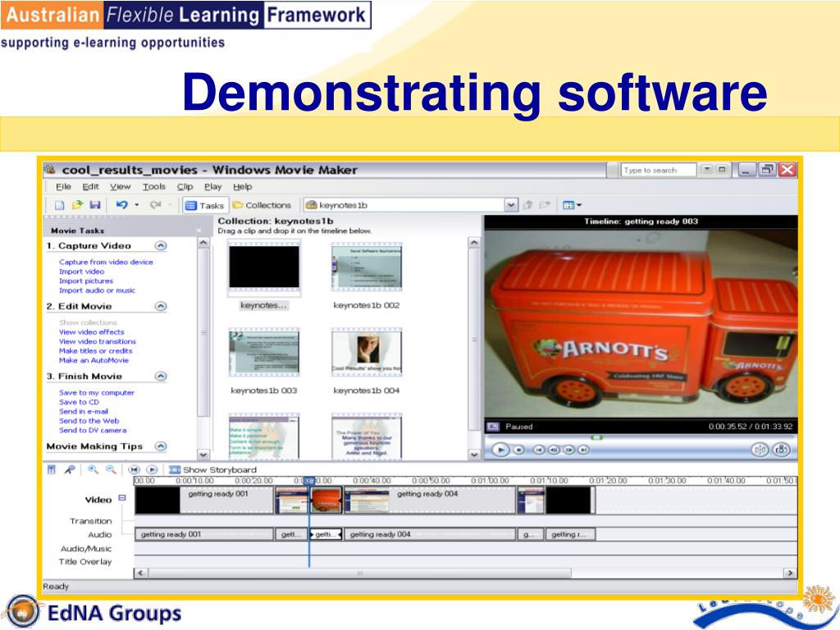Collapse the Finish Movie section
840x630 pixels.
point(161,376)
